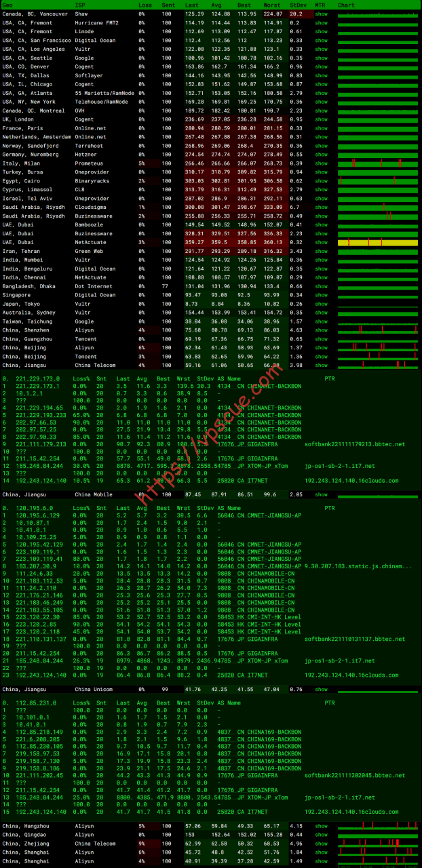Select 'Norway, Sandefjord' geo cell
Screen dimensions: 422x868
(x=30, y=146)
